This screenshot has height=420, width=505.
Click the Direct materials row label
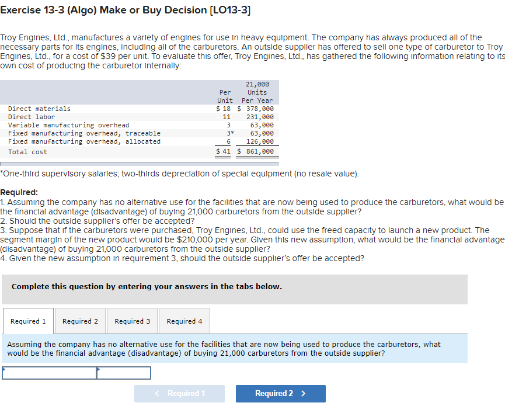(39, 109)
